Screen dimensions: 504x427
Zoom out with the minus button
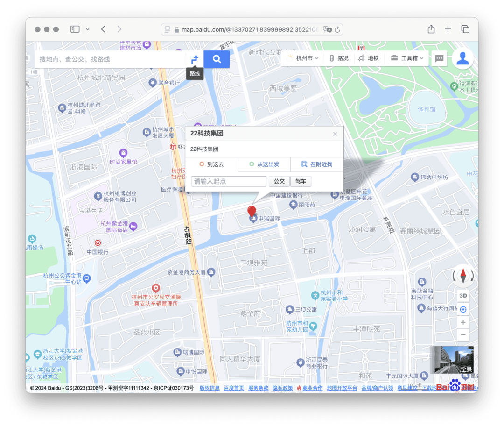tap(463, 334)
